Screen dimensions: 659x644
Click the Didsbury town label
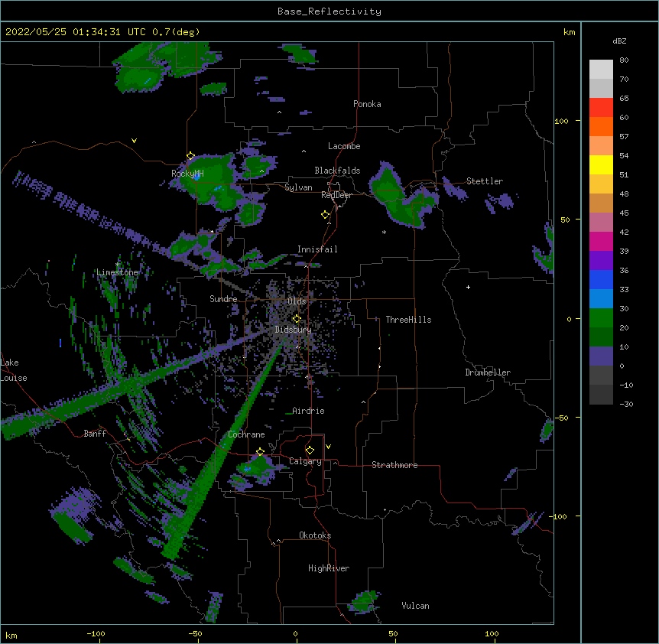point(293,330)
